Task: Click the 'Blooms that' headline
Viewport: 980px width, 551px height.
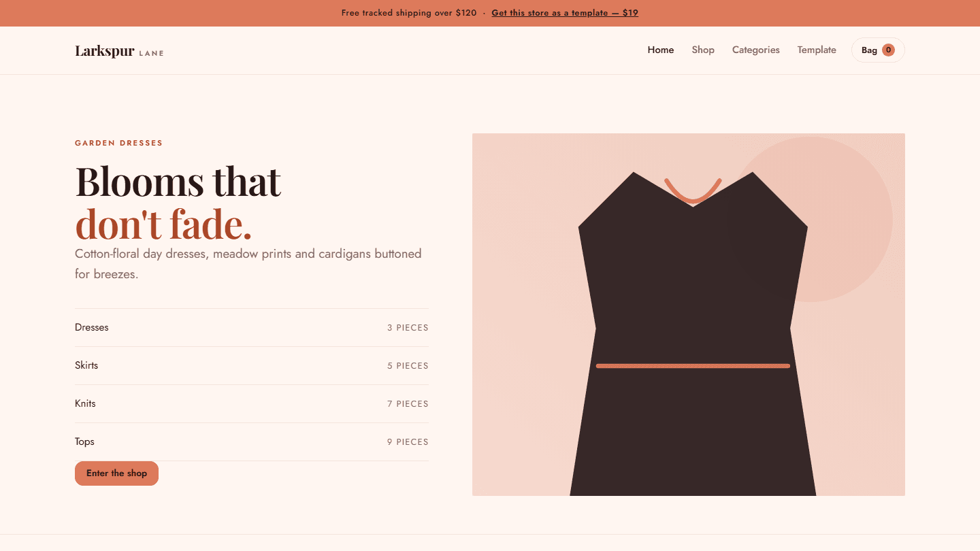Action: pos(178,181)
